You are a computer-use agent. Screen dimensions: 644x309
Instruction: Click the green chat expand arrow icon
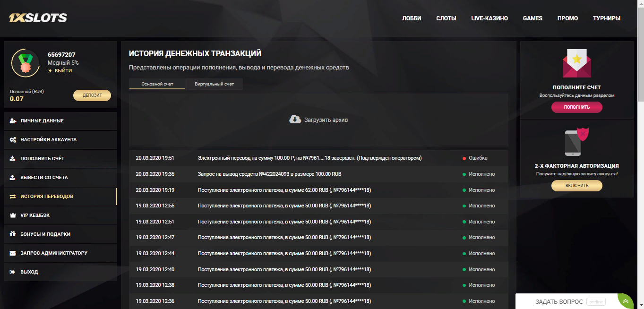626,301
